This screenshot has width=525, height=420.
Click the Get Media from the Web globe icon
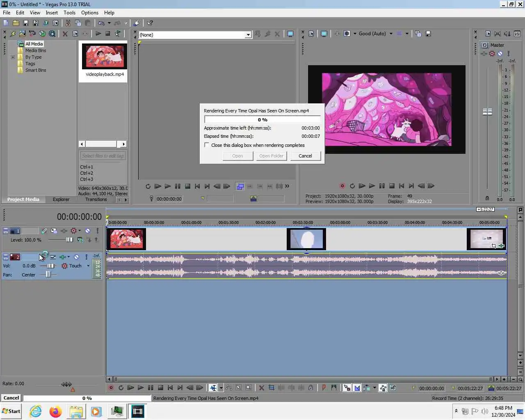point(42,34)
